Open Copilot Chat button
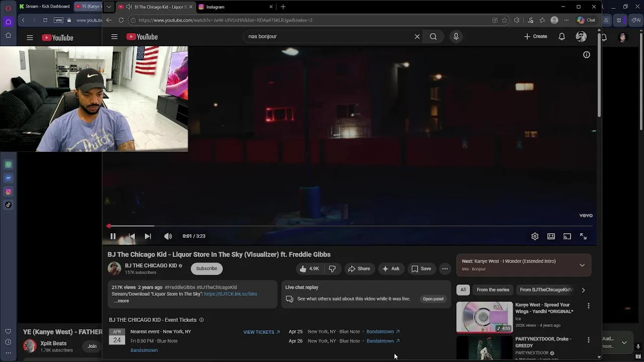This screenshot has width=644, height=362. [586, 20]
